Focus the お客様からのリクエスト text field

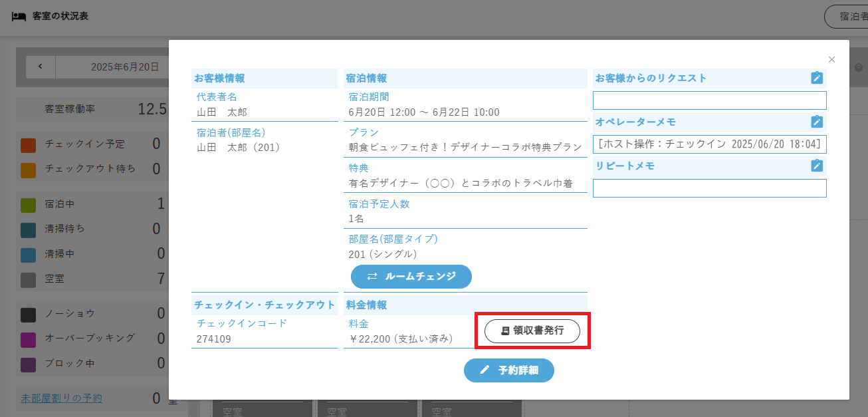[709, 100]
